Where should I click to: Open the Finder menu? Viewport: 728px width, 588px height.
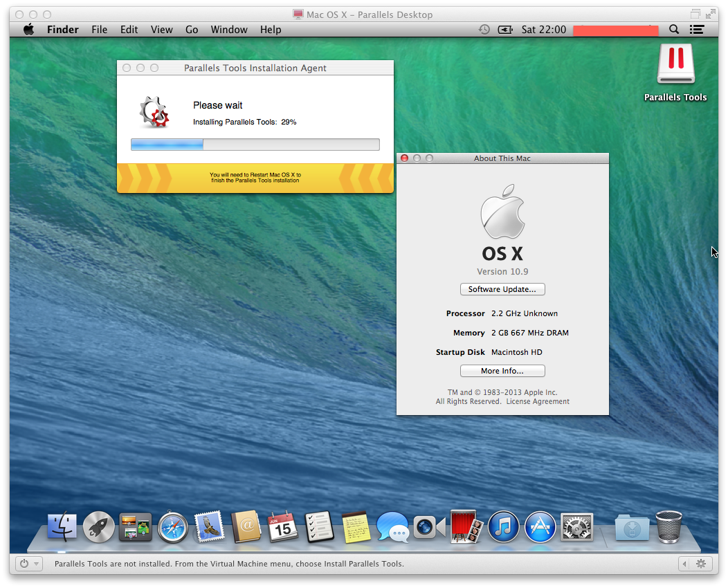tap(63, 30)
